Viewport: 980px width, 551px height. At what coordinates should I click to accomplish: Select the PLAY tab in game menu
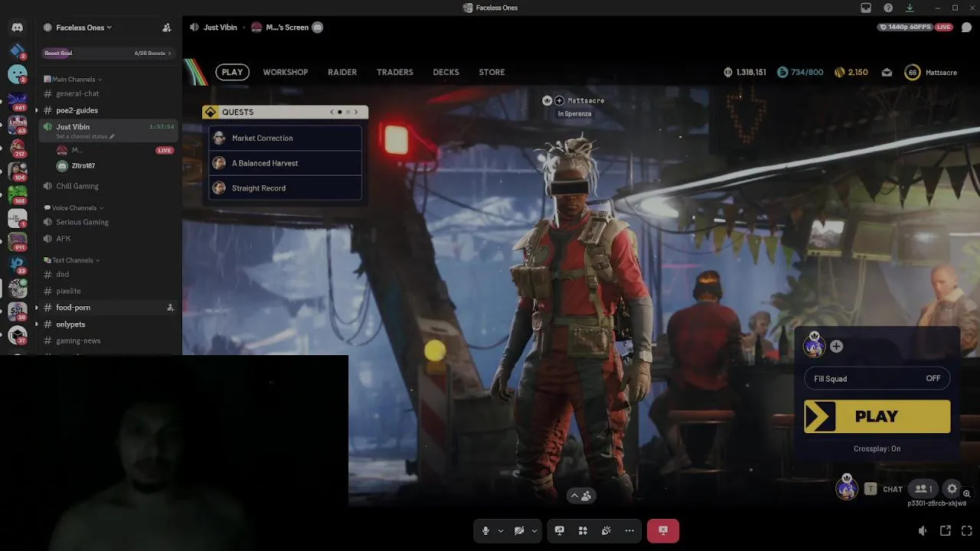coord(232,72)
